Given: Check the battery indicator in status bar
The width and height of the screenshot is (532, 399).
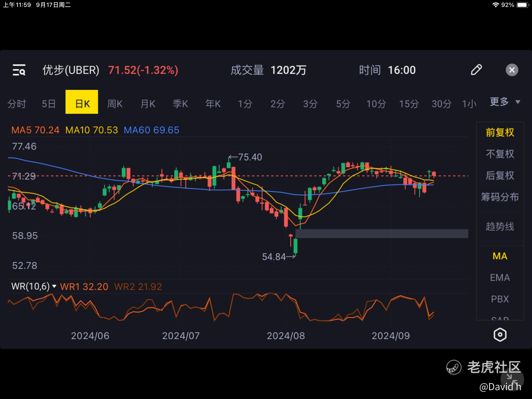Looking at the screenshot, I should [x=523, y=5].
